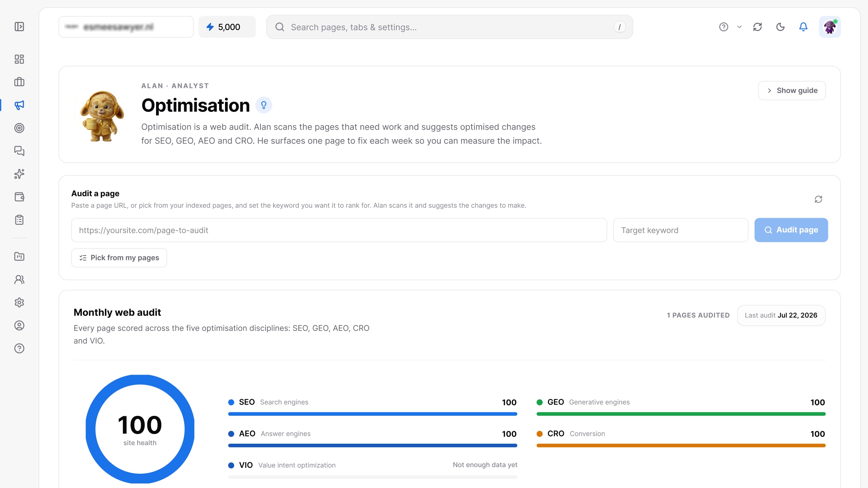Click the SEO score progress bar
This screenshot has height=488, width=868.
[x=373, y=414]
